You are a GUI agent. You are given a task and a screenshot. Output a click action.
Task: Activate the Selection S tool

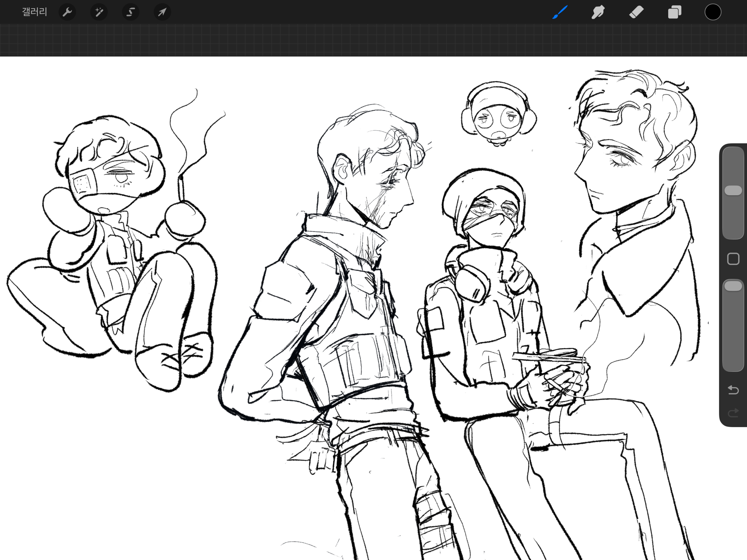click(130, 12)
